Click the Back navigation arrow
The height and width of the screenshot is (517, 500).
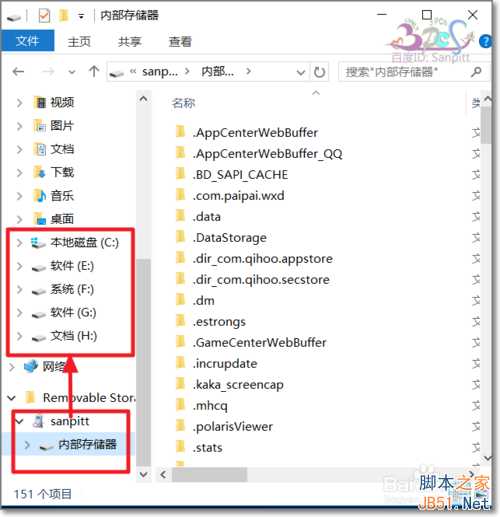tap(18, 72)
